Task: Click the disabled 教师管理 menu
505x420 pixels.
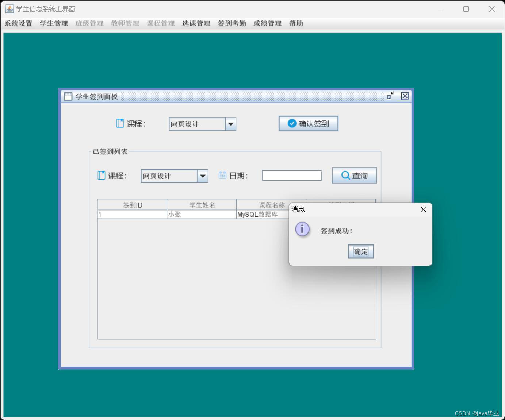Action: pos(125,23)
